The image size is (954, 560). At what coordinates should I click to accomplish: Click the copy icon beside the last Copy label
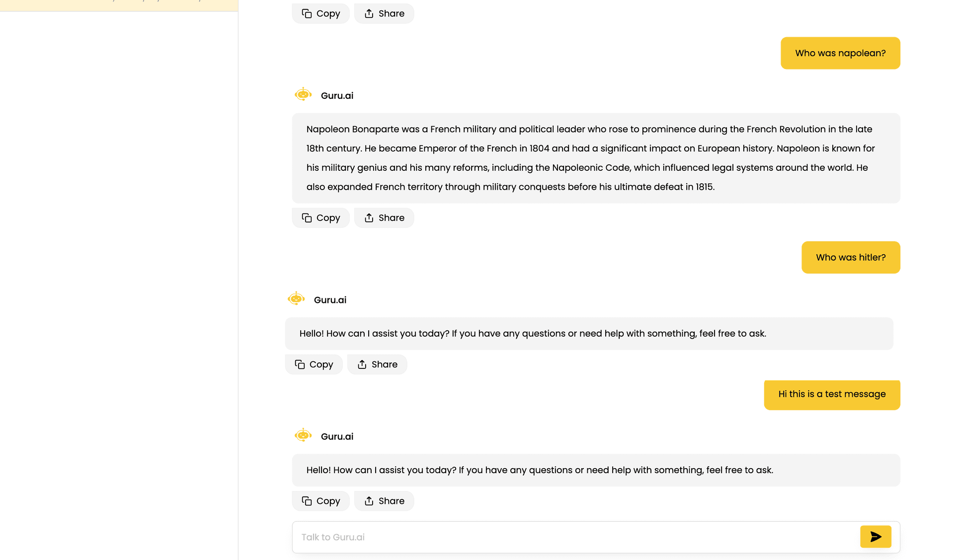click(307, 501)
